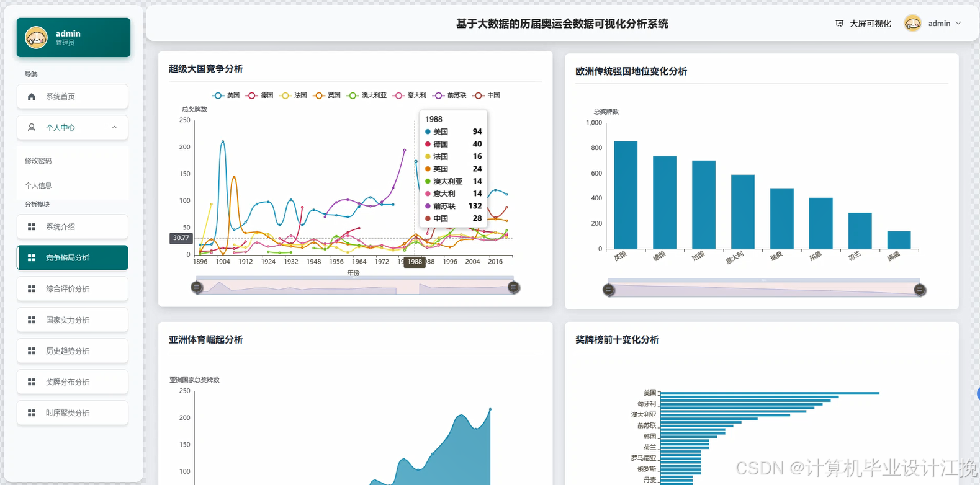The width and height of the screenshot is (980, 485).
Task: Toggle 意大利 series in chart legend
Action: pos(410,96)
